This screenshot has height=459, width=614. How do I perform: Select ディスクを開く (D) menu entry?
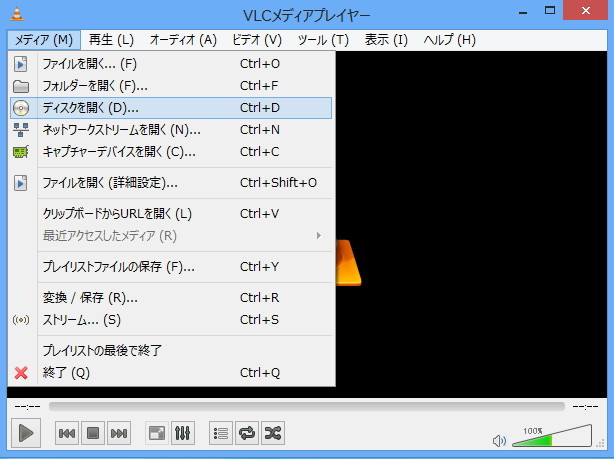click(x=90, y=107)
